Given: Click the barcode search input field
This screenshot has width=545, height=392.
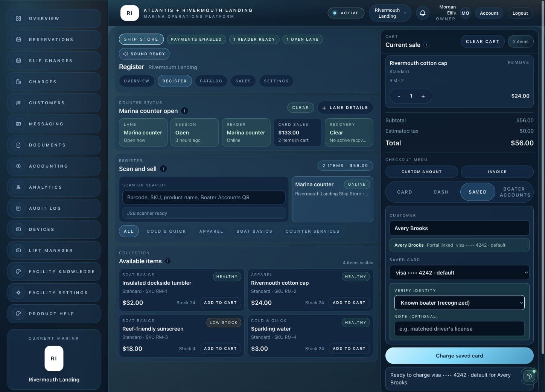Looking at the screenshot, I should pos(204,197).
